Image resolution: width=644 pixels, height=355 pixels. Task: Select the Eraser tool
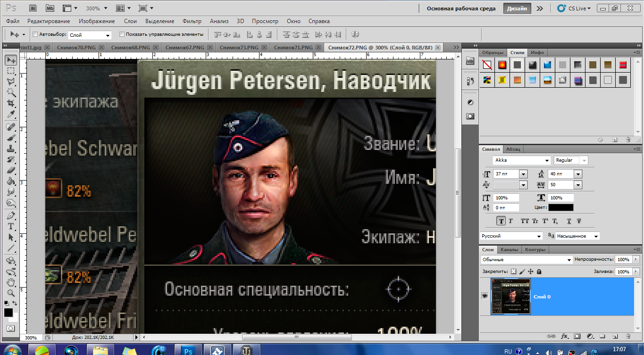(x=10, y=170)
